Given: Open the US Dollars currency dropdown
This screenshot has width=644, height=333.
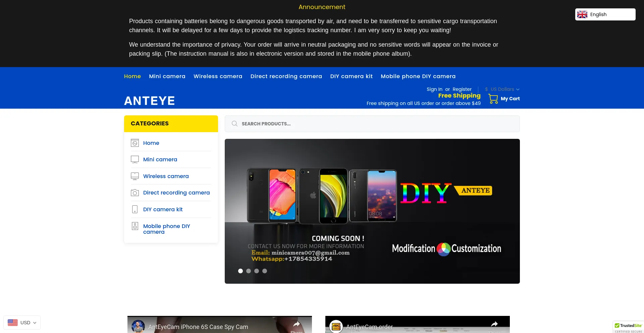Looking at the screenshot, I should point(502,89).
